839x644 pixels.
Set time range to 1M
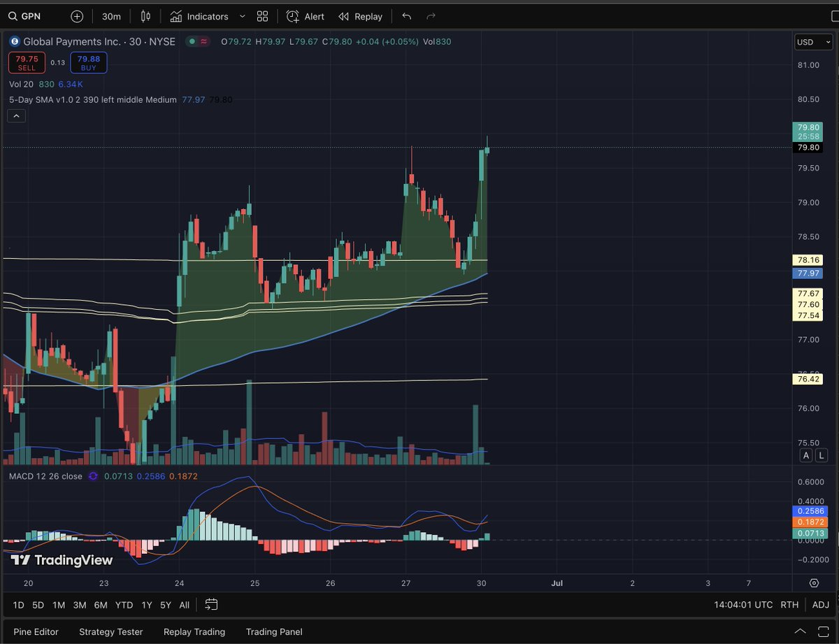[x=59, y=605]
